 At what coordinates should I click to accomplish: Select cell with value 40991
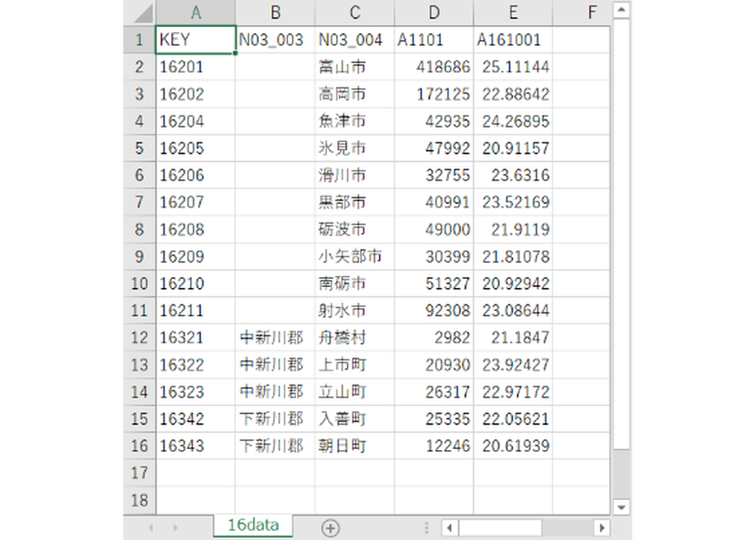(x=434, y=202)
